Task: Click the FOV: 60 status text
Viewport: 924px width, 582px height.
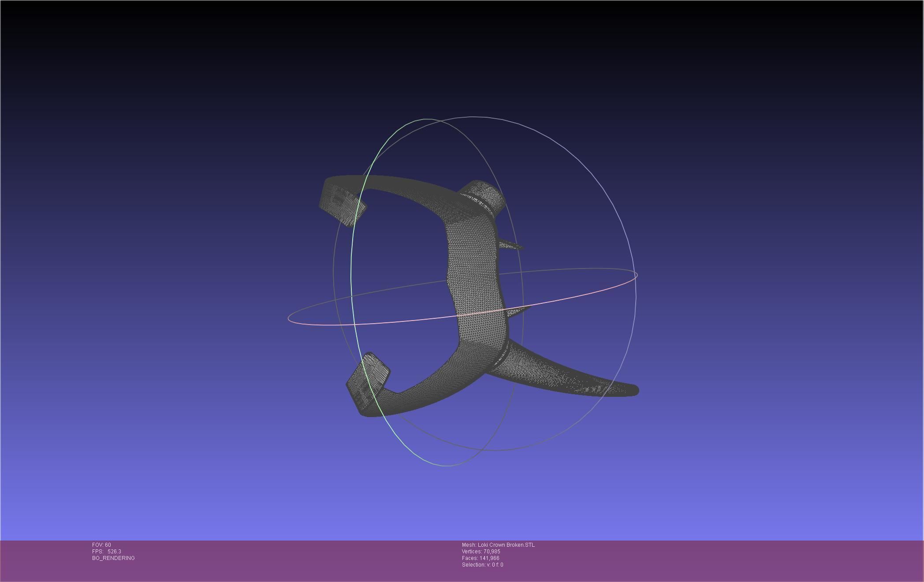Action: [101, 545]
